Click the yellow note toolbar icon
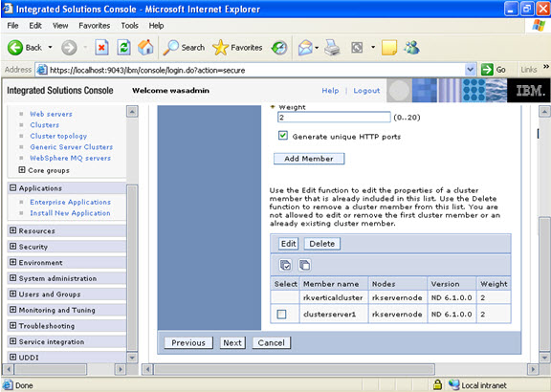Viewport: 551px width, 392px height. pos(389,48)
